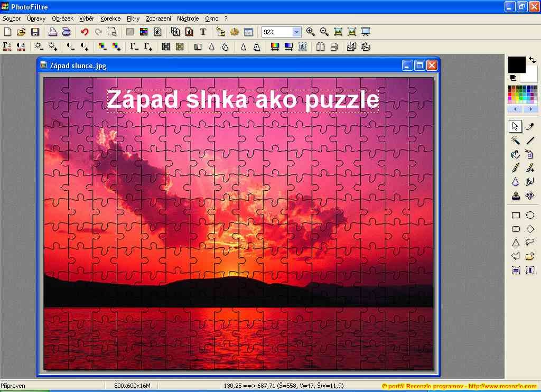Open the zoom percentage 92% dropdown
541x392 pixels.
(296, 32)
